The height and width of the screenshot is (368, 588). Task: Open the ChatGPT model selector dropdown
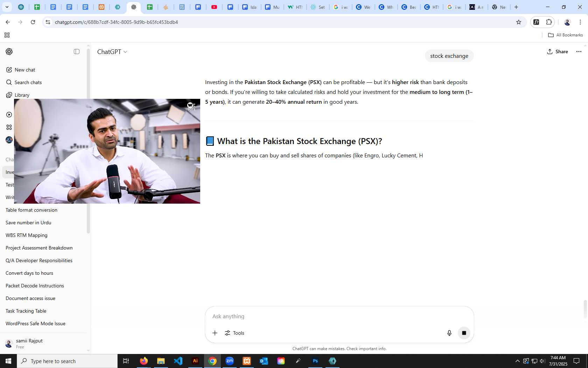[112, 52]
